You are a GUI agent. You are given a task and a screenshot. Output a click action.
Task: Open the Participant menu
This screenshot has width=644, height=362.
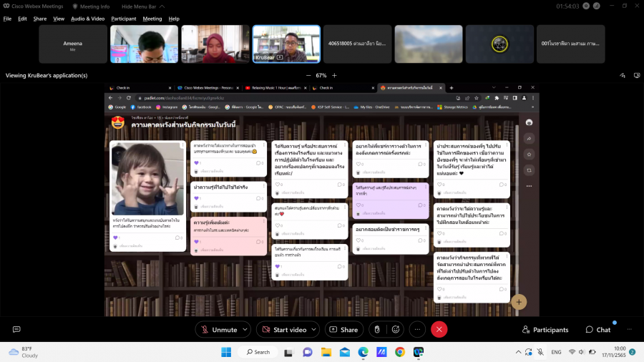click(x=123, y=19)
